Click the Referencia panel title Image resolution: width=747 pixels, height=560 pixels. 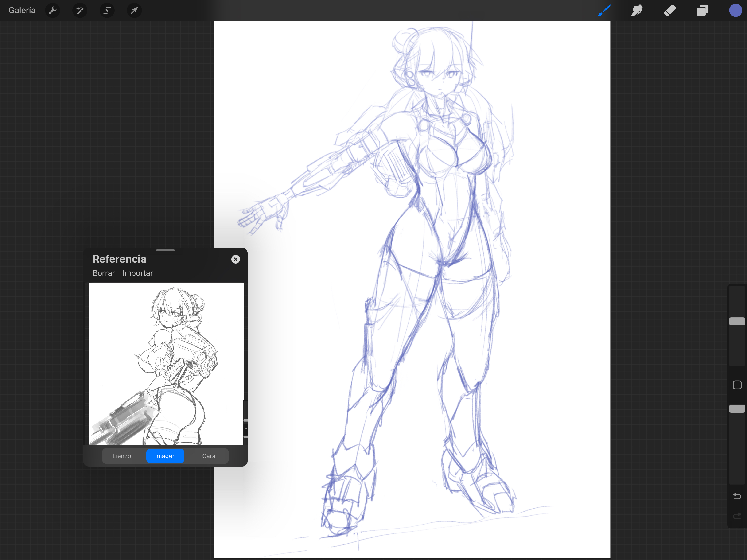click(x=120, y=259)
